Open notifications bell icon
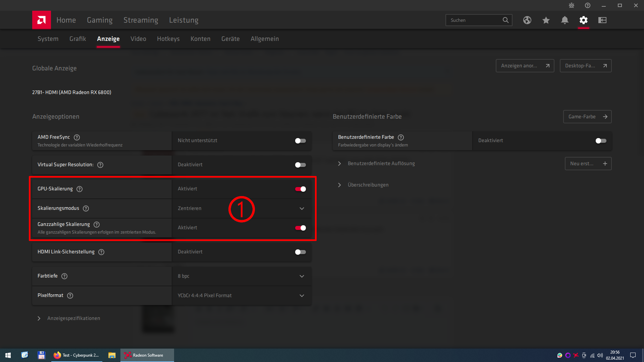This screenshot has width=644, height=362. click(x=565, y=20)
